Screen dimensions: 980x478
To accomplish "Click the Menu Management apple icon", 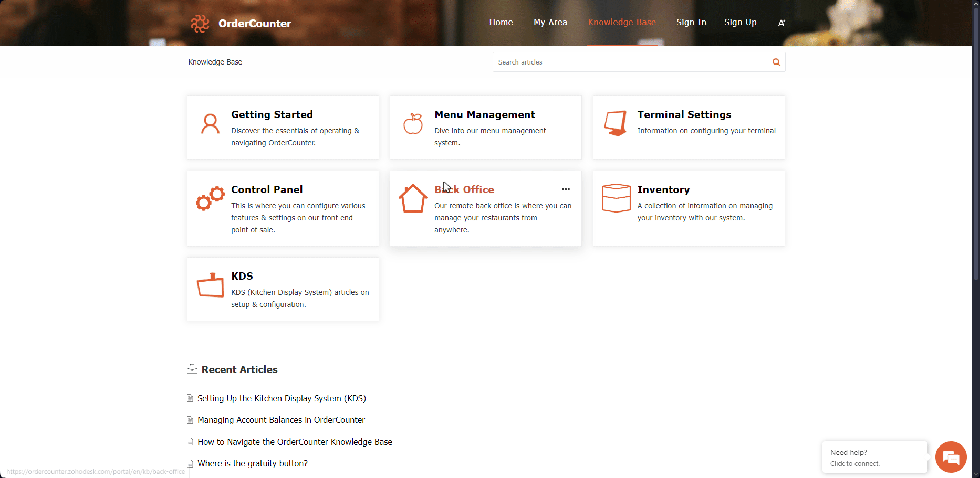I will [413, 124].
